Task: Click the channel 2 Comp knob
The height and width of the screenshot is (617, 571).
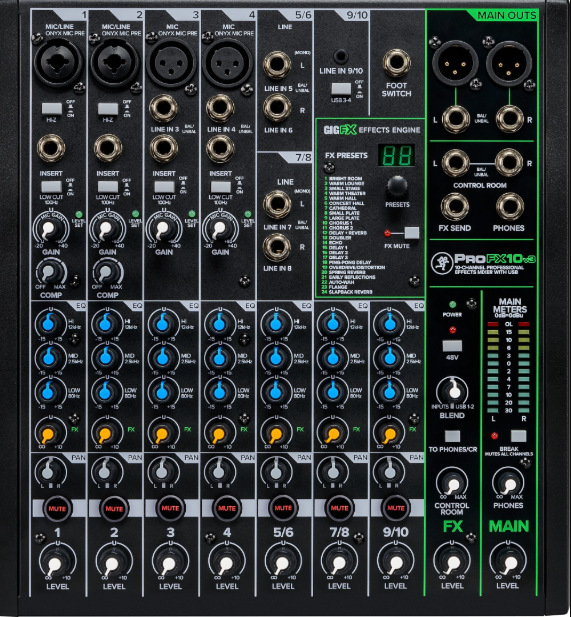Action: (x=106, y=272)
